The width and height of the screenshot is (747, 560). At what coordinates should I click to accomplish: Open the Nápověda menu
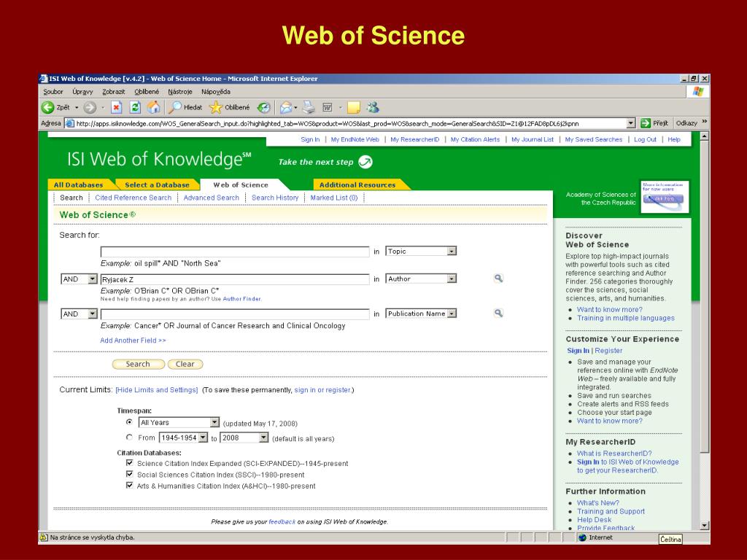pyautogui.click(x=215, y=91)
